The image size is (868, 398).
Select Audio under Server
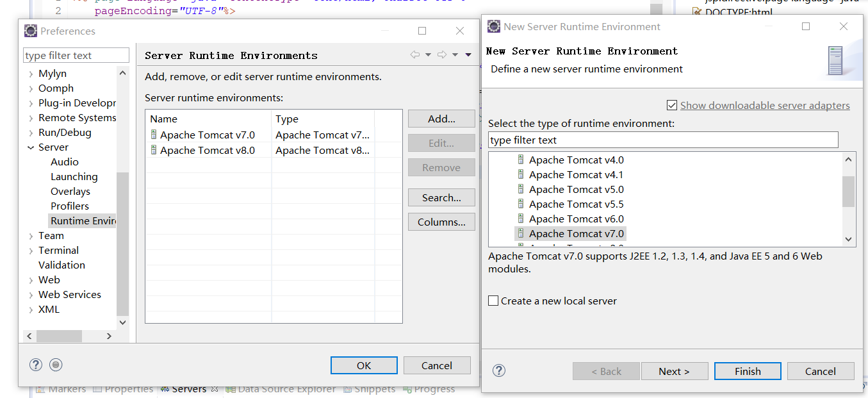65,162
